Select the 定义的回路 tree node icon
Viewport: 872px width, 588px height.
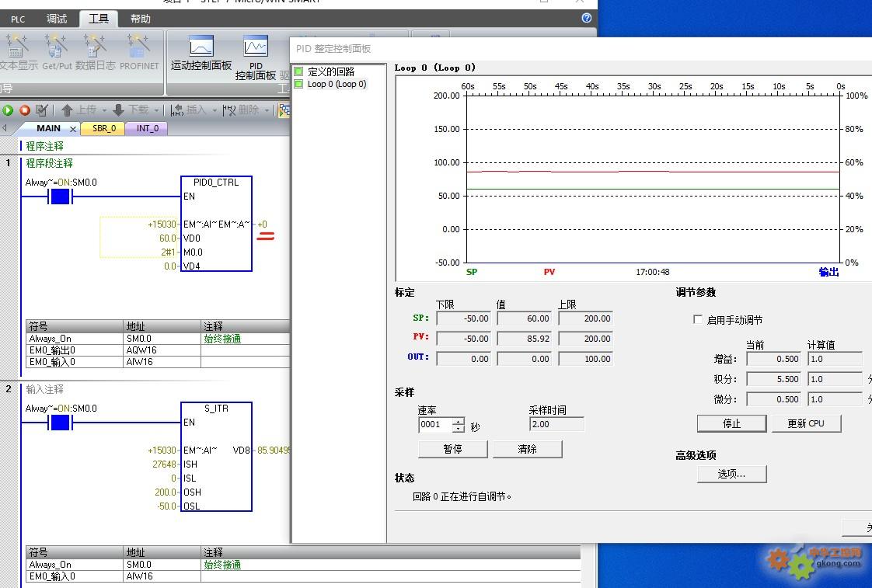click(298, 71)
